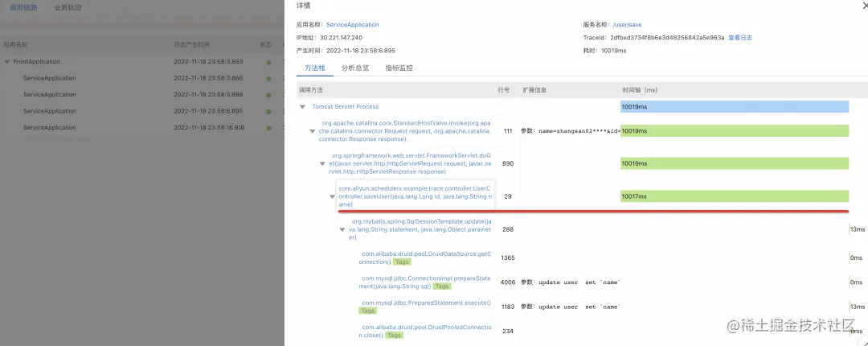Viewport: 868px width, 346px height.
Task: Click the 时间轴 (ms) column header
Action: (640, 90)
